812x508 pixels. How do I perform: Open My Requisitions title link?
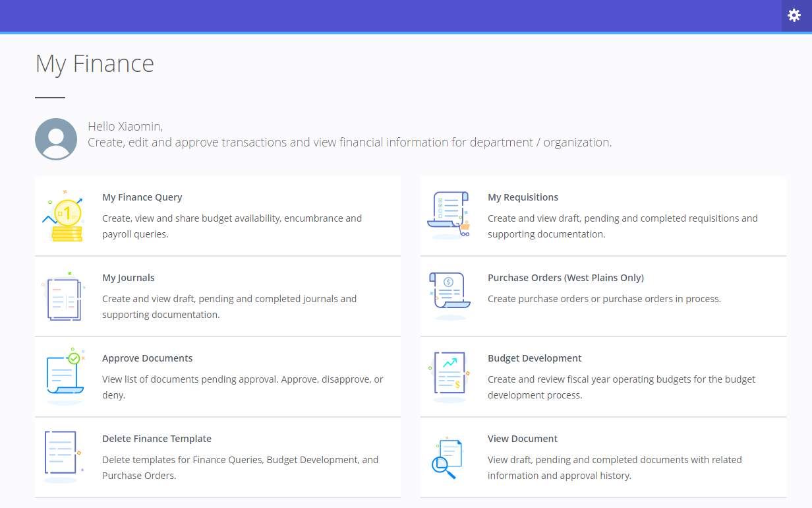[x=523, y=197]
